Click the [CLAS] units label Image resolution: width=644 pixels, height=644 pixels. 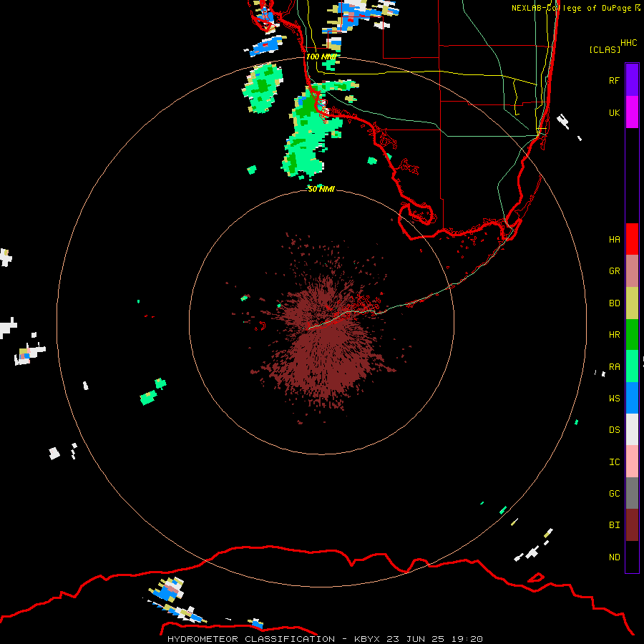(605, 49)
